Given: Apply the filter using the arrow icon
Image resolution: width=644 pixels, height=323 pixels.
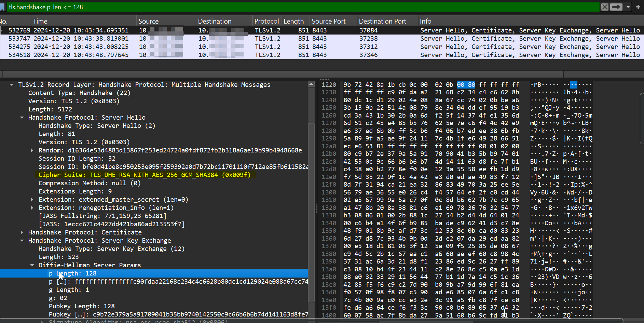Looking at the screenshot, I should 616,7.
